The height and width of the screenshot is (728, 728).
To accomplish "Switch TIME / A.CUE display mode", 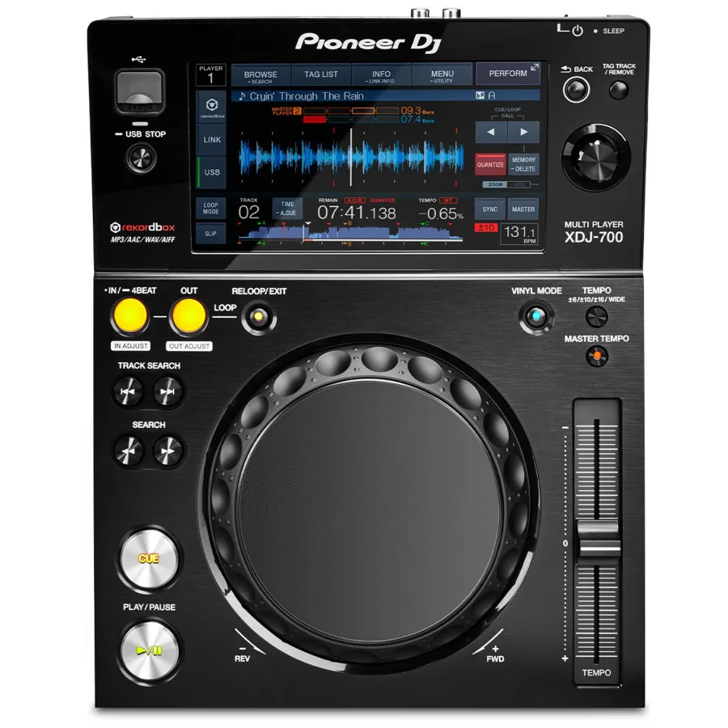I will coord(287,209).
